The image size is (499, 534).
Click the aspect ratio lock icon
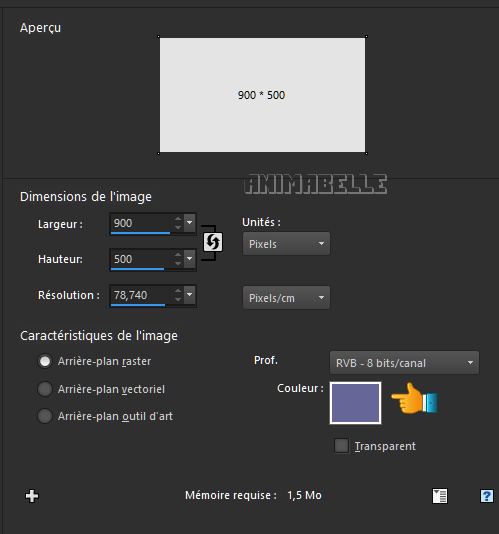point(213,242)
